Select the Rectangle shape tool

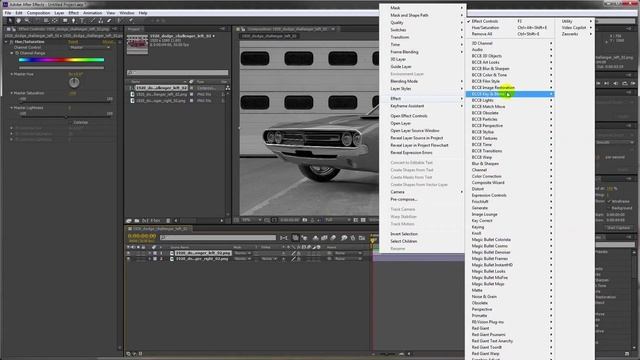pos(65,20)
